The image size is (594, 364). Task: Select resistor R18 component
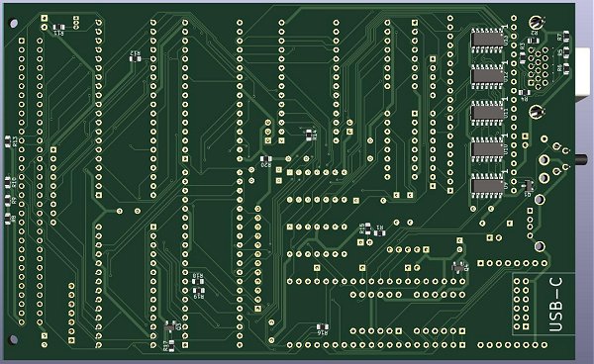point(198,281)
